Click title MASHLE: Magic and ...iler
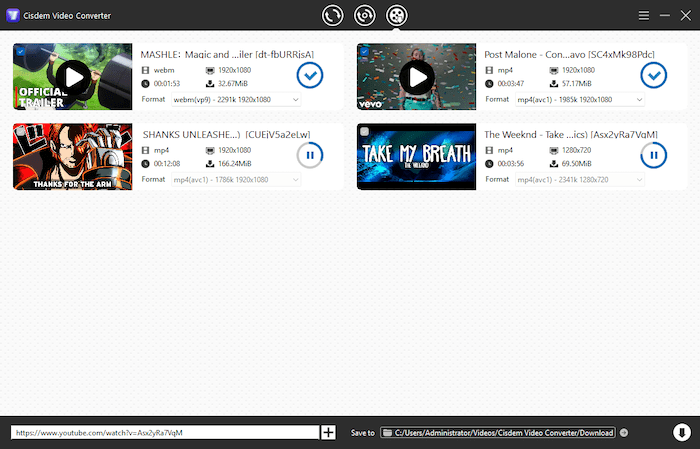 coord(227,54)
